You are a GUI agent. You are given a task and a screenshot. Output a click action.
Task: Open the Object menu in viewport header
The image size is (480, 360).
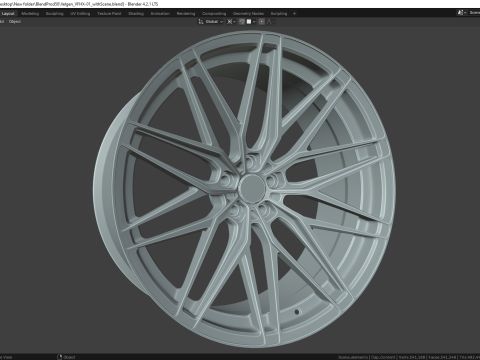pyautogui.click(x=15, y=22)
